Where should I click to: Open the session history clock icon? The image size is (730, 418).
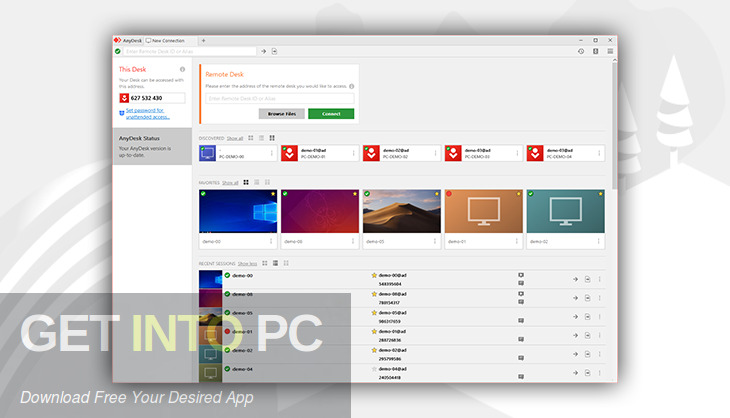pos(581,51)
